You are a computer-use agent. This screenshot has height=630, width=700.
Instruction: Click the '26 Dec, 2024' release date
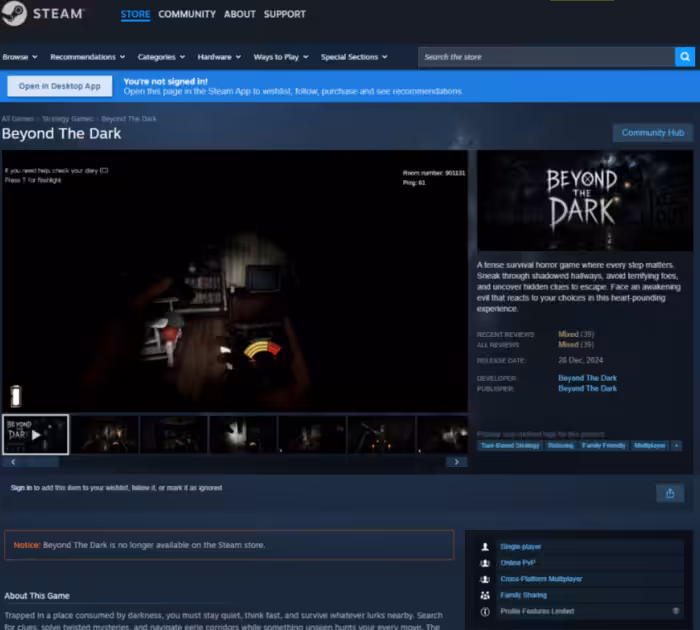point(580,360)
